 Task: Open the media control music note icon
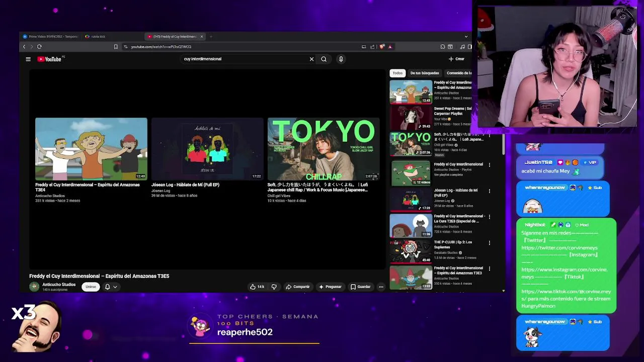[x=462, y=47]
